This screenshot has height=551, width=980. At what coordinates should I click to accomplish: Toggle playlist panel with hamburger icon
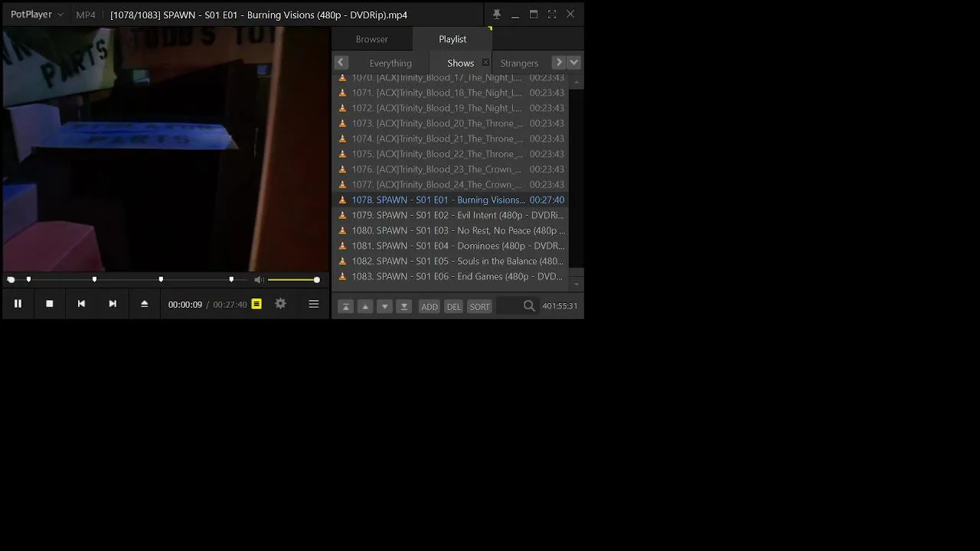[313, 304]
